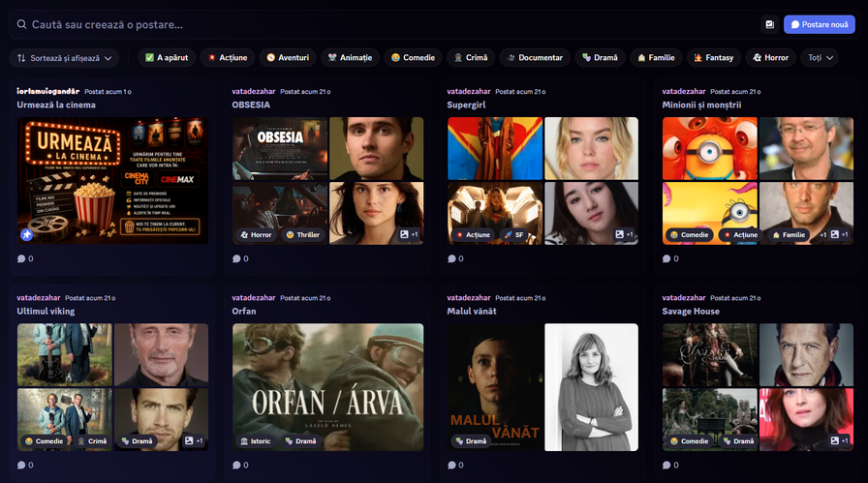
Task: View vatadezahar profile from the Supergirl post
Action: 469,91
